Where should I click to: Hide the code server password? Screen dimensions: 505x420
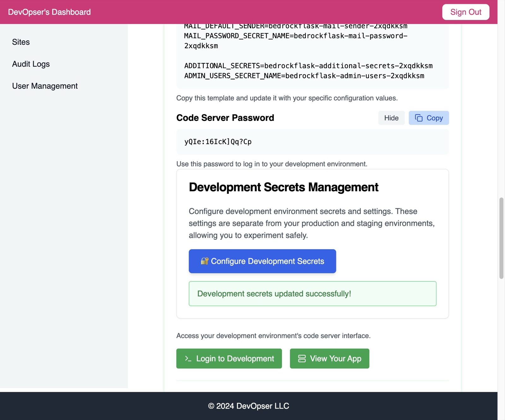click(x=391, y=118)
